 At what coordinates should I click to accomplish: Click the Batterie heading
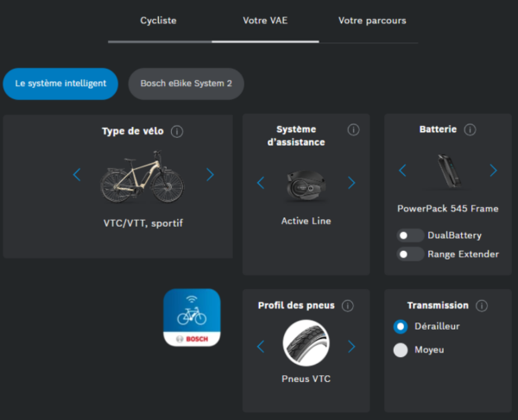click(438, 129)
